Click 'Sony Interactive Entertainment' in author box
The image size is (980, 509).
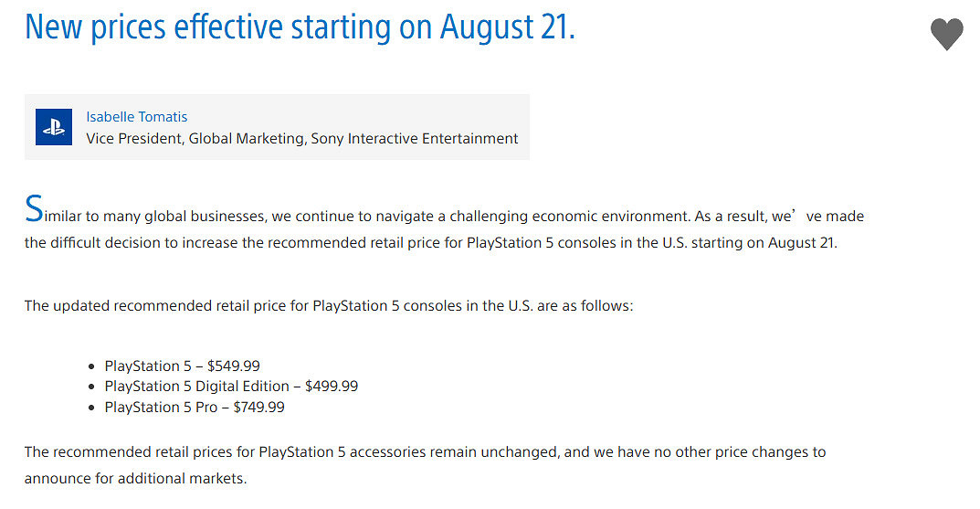415,139
